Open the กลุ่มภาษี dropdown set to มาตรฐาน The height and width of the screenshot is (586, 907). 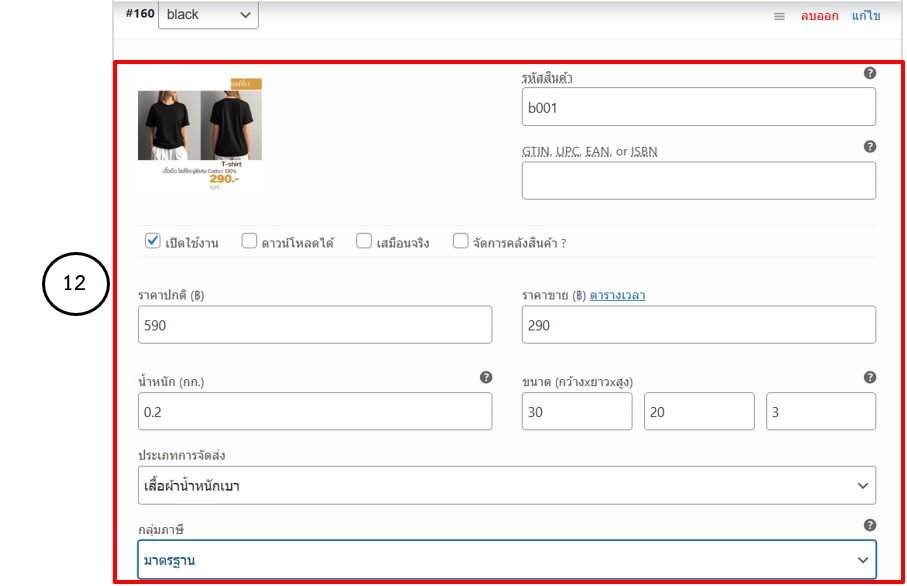click(507, 559)
